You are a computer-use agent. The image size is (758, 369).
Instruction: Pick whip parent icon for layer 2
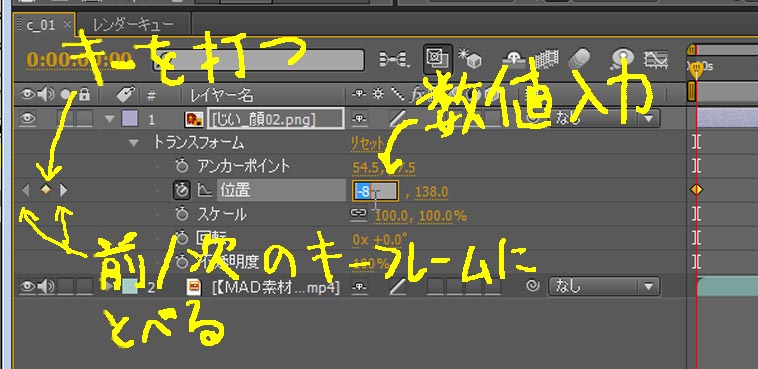tap(533, 287)
